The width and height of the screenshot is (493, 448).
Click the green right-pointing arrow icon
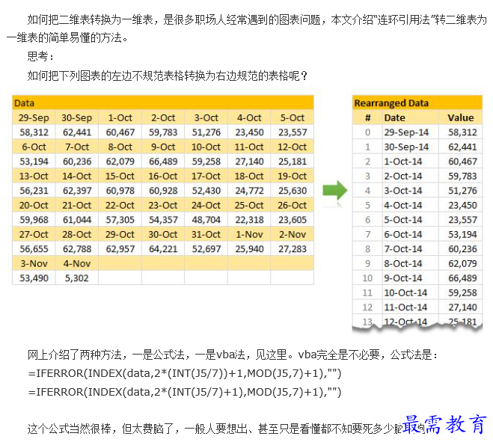coord(335,190)
